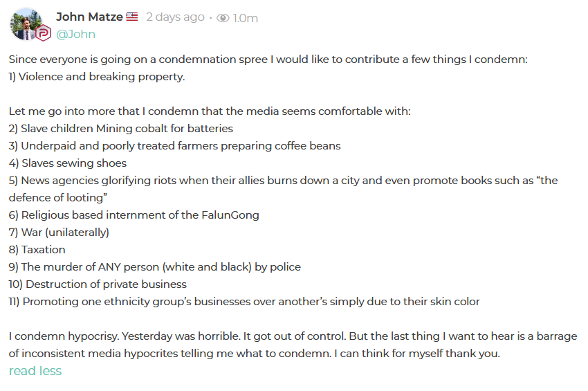Click the "Religious based internment" line
This screenshot has width=588, height=391.
tap(134, 215)
